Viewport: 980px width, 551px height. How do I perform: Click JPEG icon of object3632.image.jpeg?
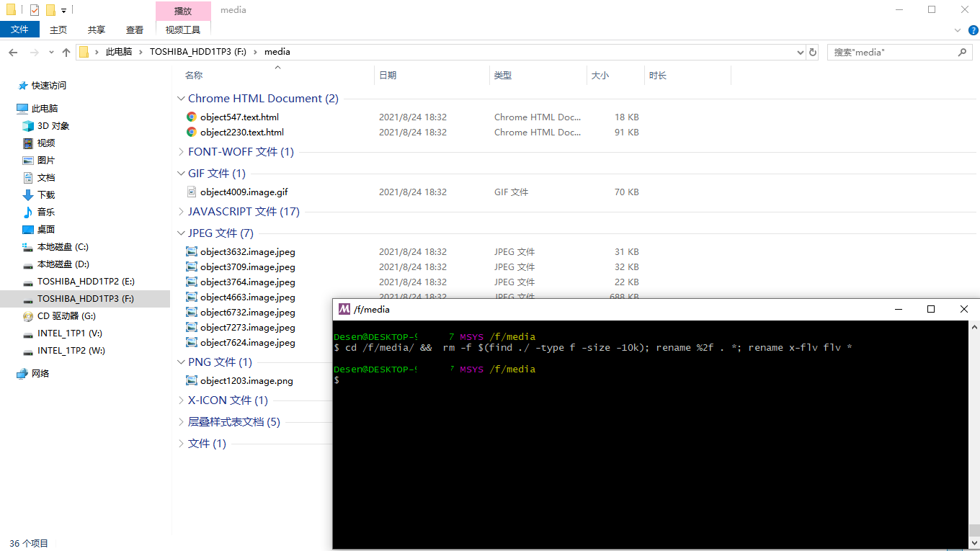click(x=192, y=251)
